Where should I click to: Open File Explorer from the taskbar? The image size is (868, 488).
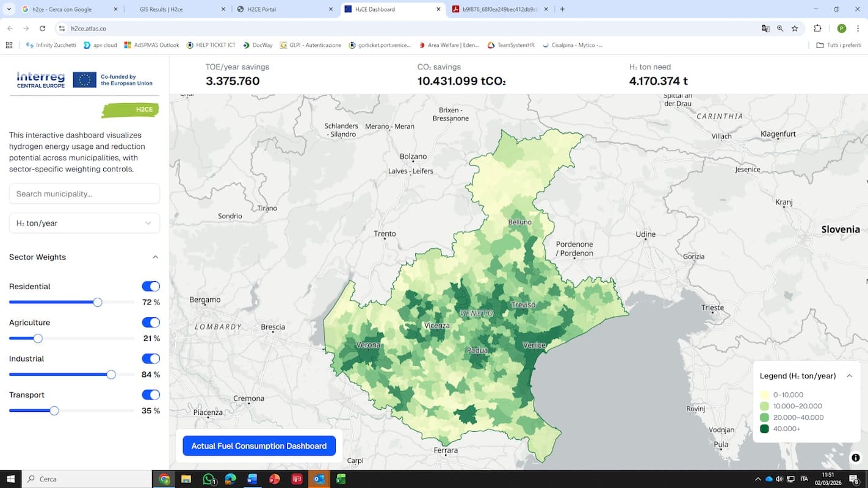click(186, 479)
